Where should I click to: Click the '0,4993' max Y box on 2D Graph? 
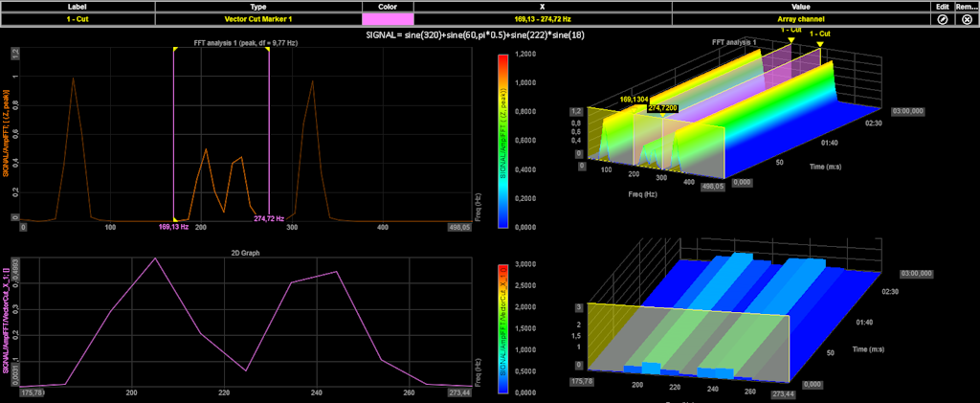point(15,267)
